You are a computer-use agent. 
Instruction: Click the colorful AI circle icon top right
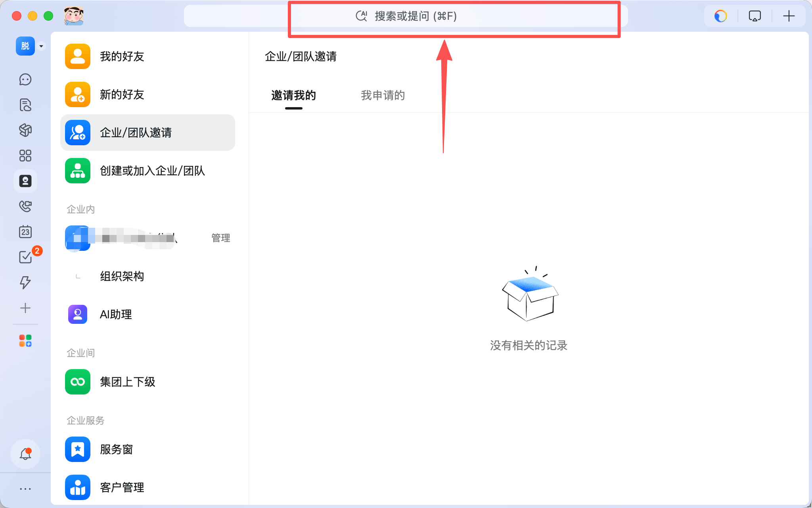pyautogui.click(x=720, y=16)
